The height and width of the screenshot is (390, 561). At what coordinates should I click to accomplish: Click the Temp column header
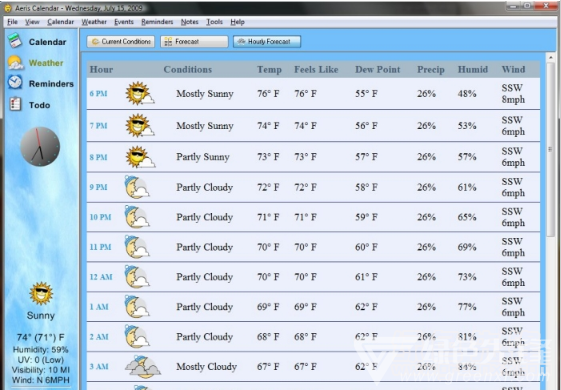[x=269, y=69]
